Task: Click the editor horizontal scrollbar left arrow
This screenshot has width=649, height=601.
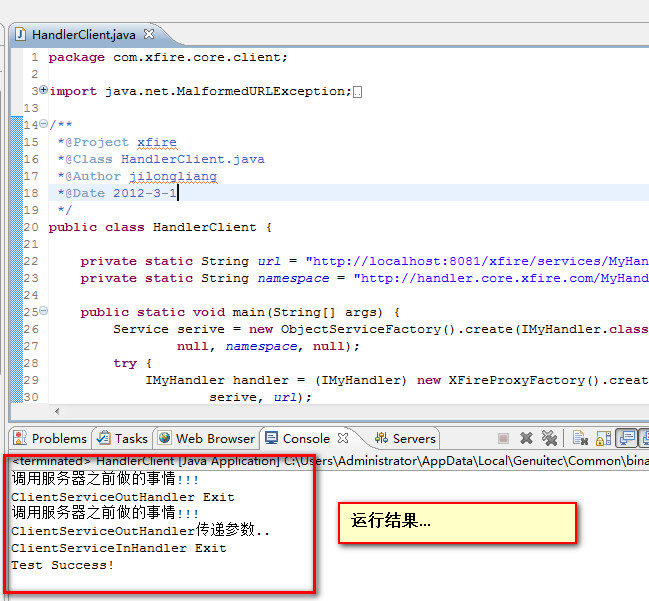Action: (x=57, y=411)
